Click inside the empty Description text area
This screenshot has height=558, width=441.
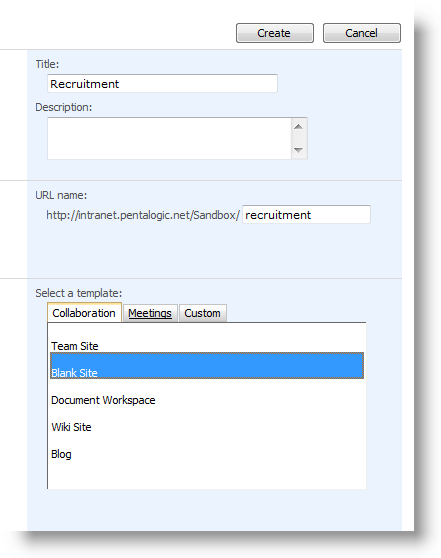point(169,138)
